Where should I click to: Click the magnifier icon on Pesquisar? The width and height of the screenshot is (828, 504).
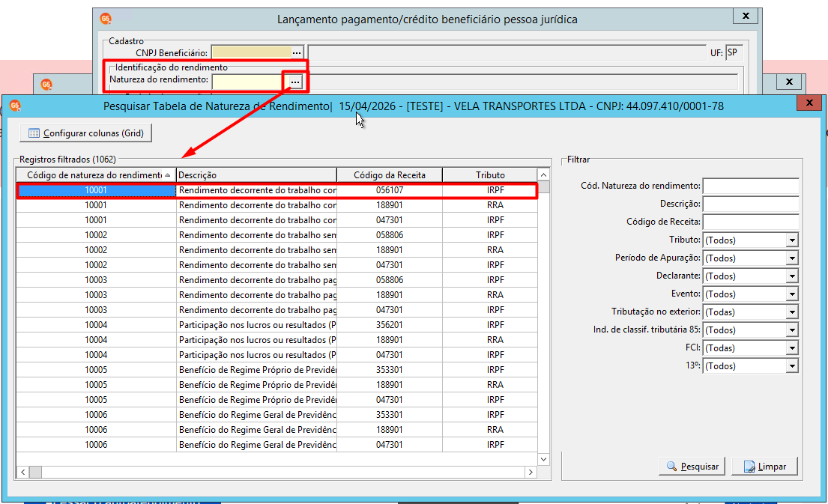[671, 467]
